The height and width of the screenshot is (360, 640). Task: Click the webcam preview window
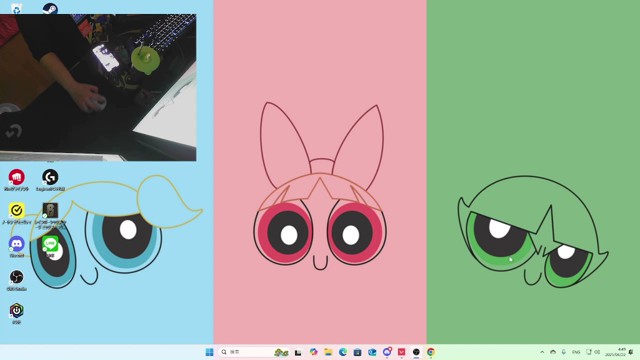point(98,87)
